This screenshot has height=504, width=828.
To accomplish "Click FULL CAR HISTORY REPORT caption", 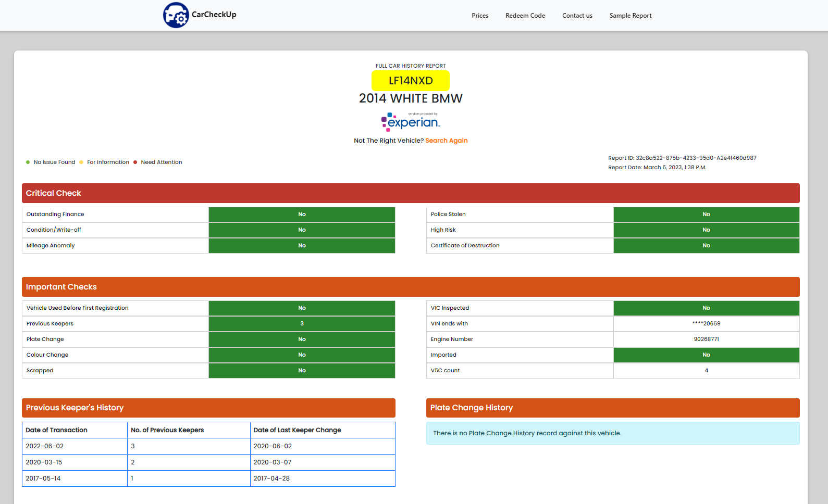I will point(411,66).
